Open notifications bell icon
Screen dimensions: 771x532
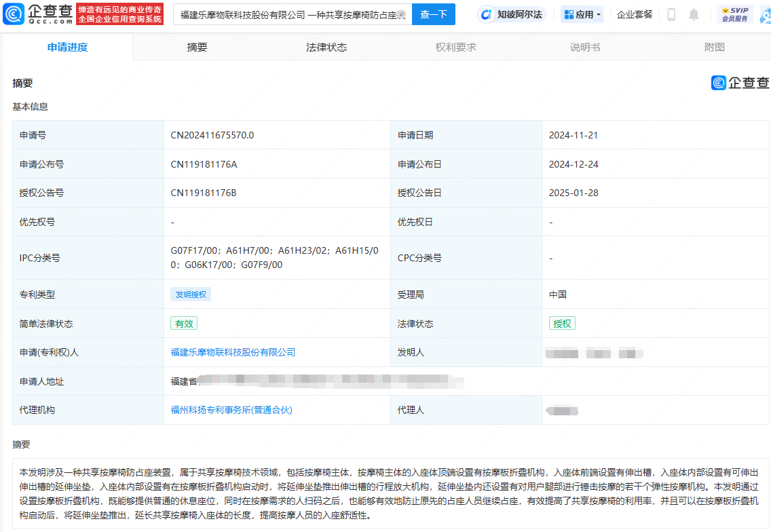coord(694,14)
